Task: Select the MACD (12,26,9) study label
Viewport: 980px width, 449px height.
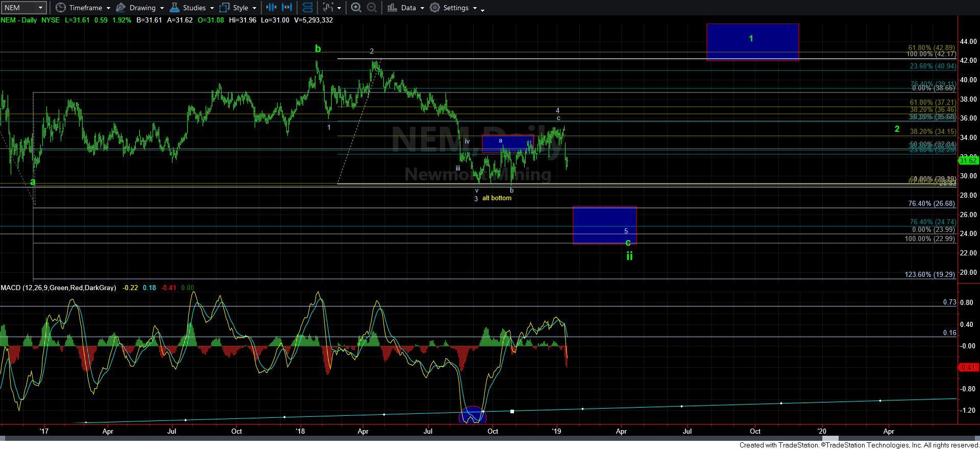Action: click(58, 288)
